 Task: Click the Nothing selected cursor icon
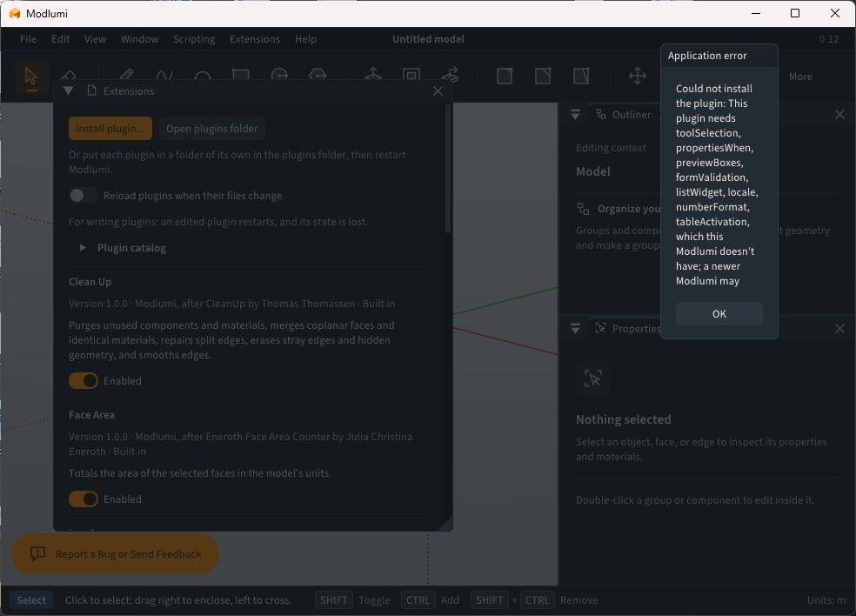pyautogui.click(x=593, y=378)
